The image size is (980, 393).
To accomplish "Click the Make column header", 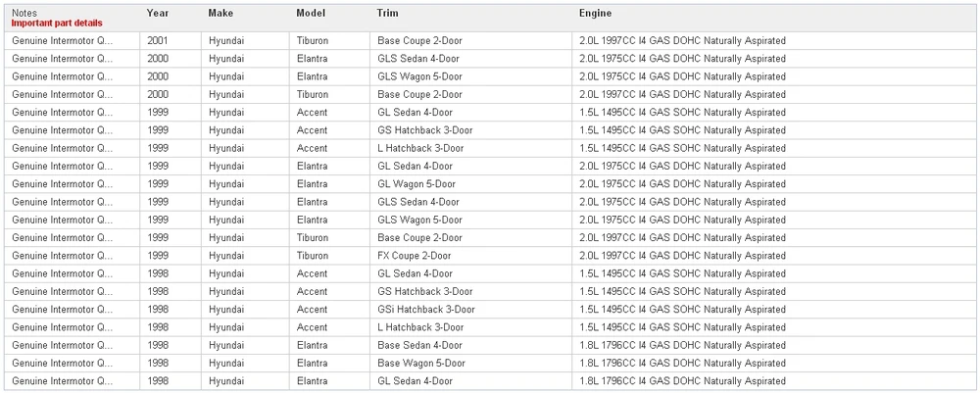I will pos(220,13).
